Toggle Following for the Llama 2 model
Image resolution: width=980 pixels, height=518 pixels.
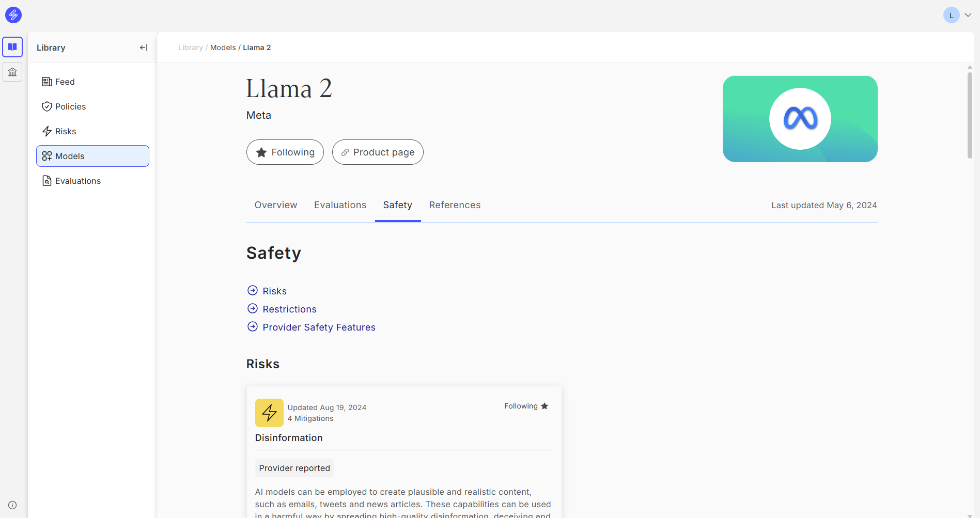(285, 152)
